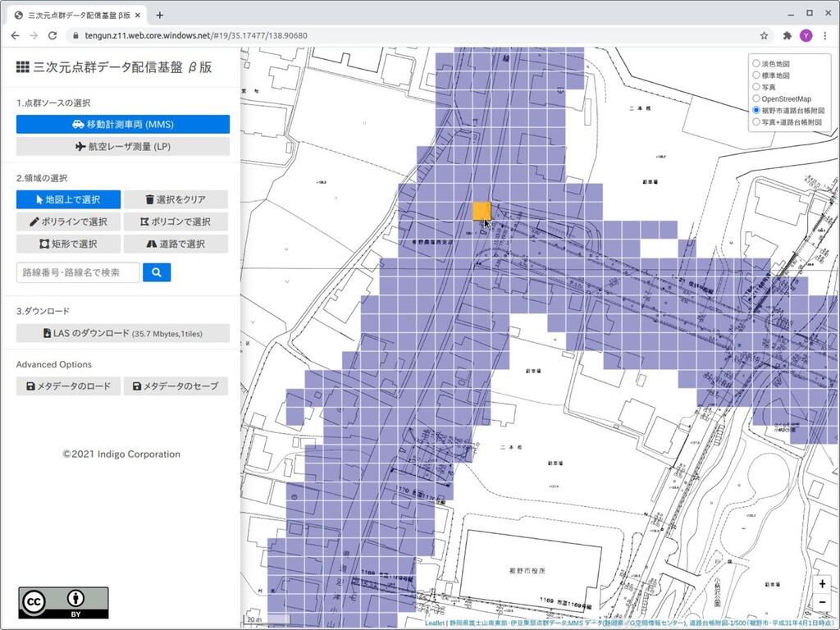Choose 矩形で選択 rectangle tool
This screenshot has height=630, width=840.
click(x=68, y=244)
